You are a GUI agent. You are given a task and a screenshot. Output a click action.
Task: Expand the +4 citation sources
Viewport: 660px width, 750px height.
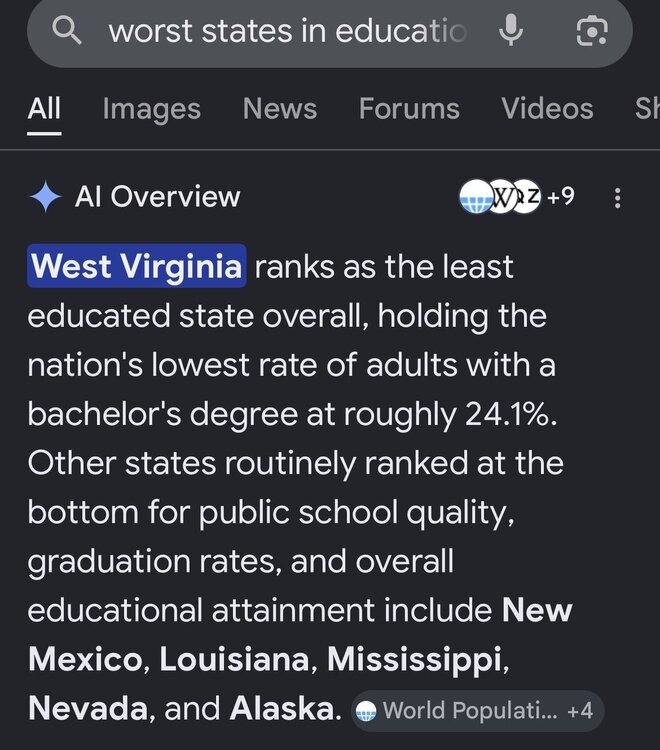coord(580,711)
